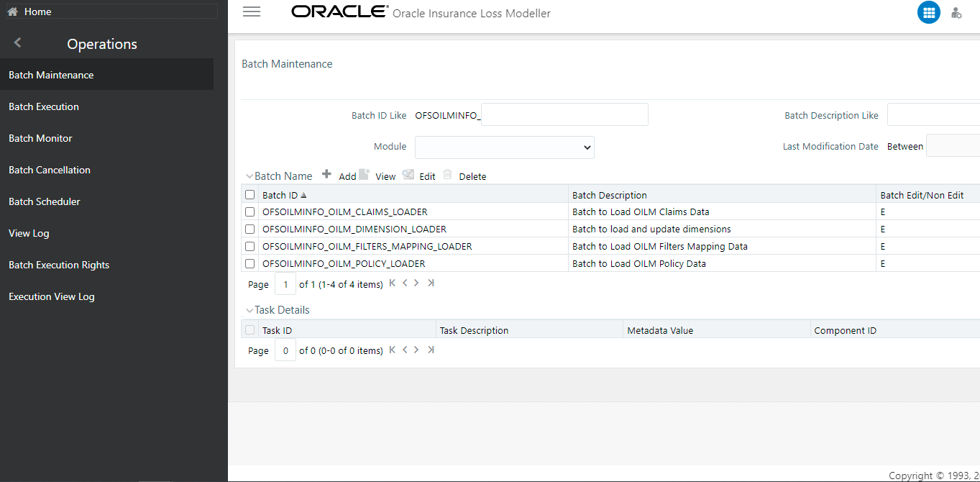Click the View batch icon
The image size is (980, 482).
tap(364, 174)
